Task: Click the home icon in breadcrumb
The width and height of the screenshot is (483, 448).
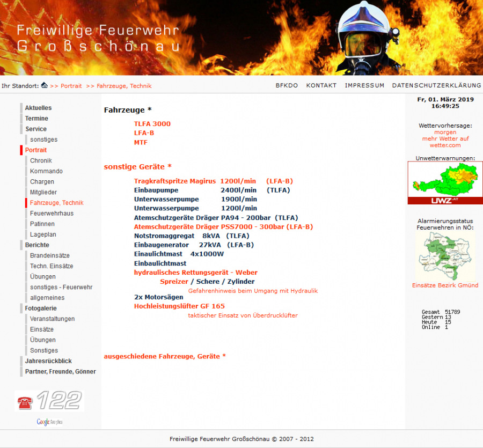Action: [45, 85]
